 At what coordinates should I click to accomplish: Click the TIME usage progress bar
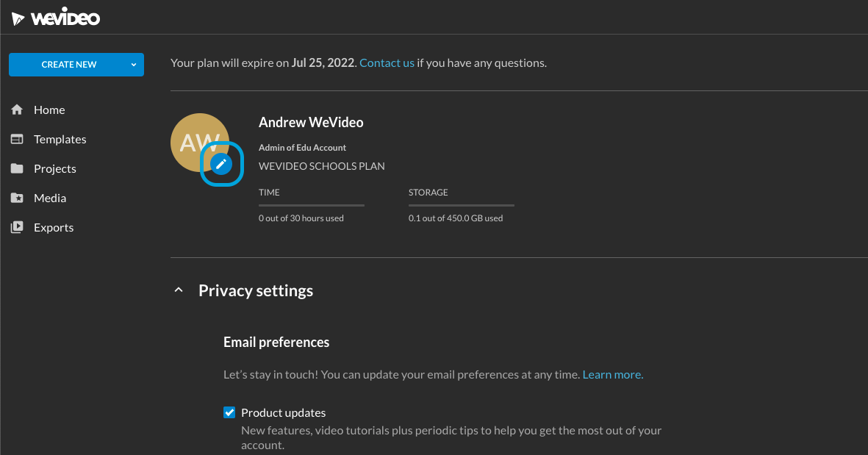[x=312, y=205]
